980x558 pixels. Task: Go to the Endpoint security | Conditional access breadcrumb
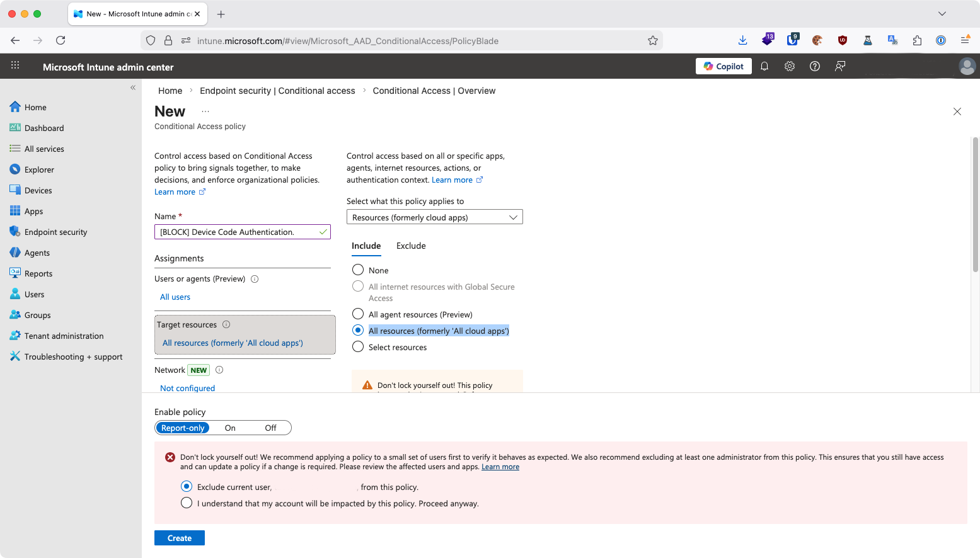point(277,91)
